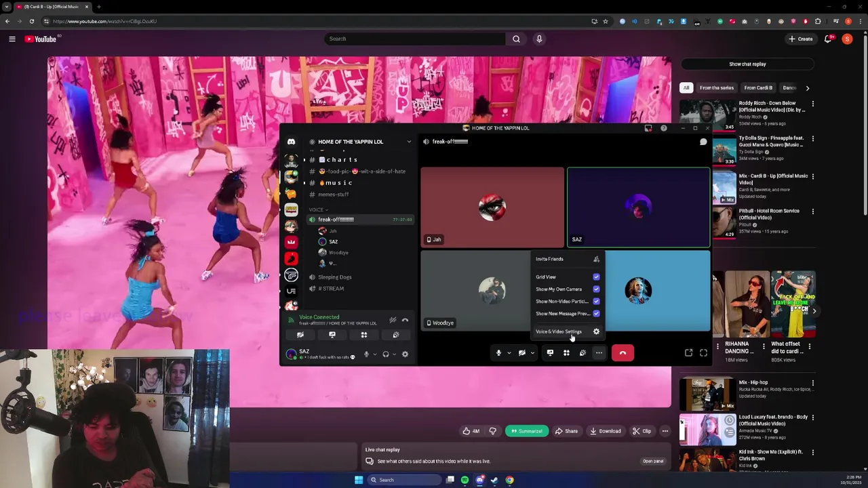Toggle microphone mute in the call control bar

498,352
